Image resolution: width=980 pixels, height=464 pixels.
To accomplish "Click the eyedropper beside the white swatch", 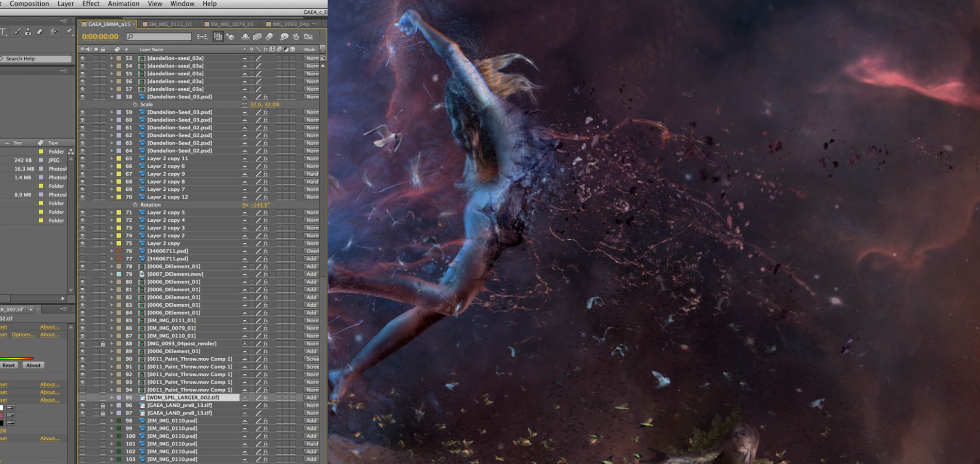I will (x=10, y=408).
